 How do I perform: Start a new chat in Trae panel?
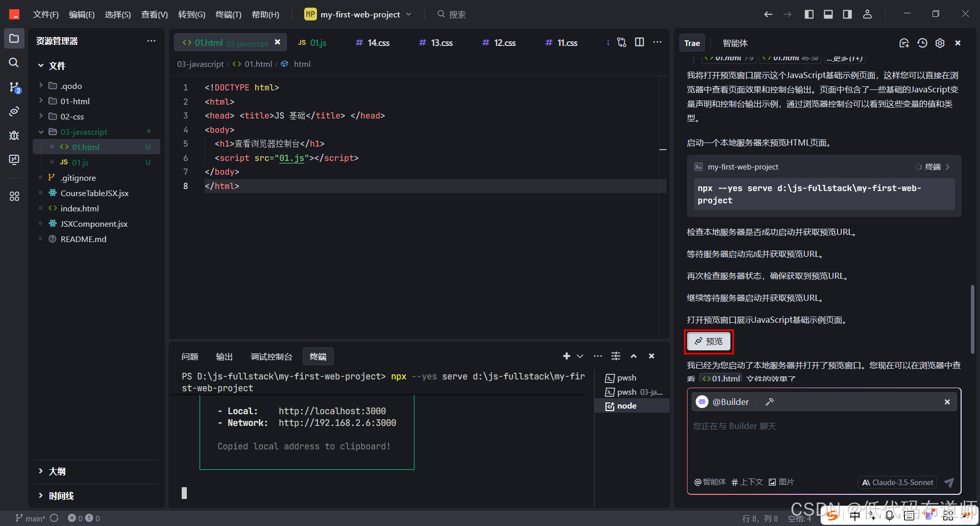904,43
